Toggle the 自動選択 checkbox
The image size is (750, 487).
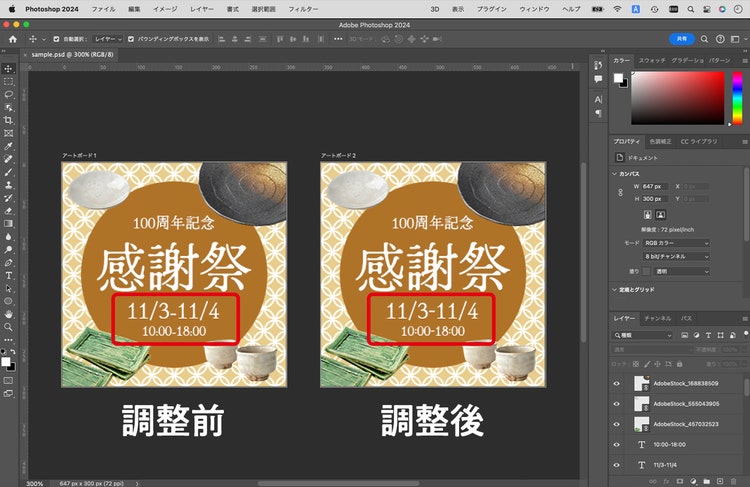[x=56, y=39]
